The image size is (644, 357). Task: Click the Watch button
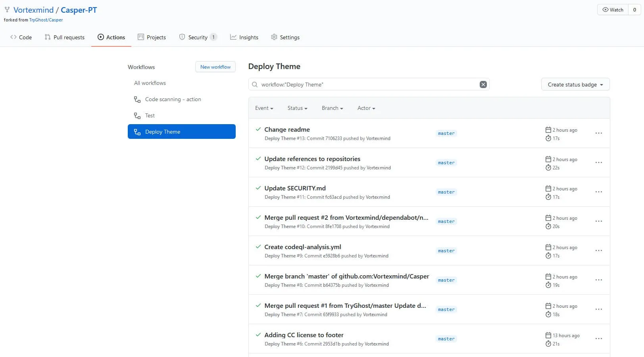[613, 10]
